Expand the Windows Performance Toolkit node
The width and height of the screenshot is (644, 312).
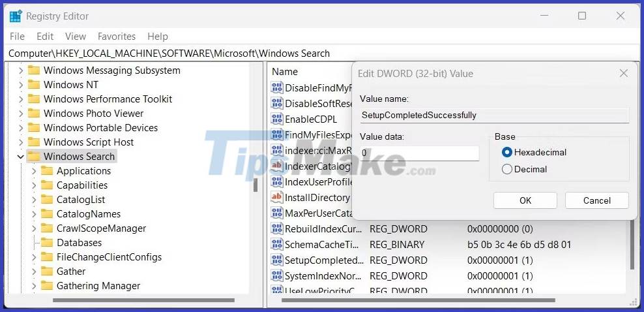coord(21,99)
